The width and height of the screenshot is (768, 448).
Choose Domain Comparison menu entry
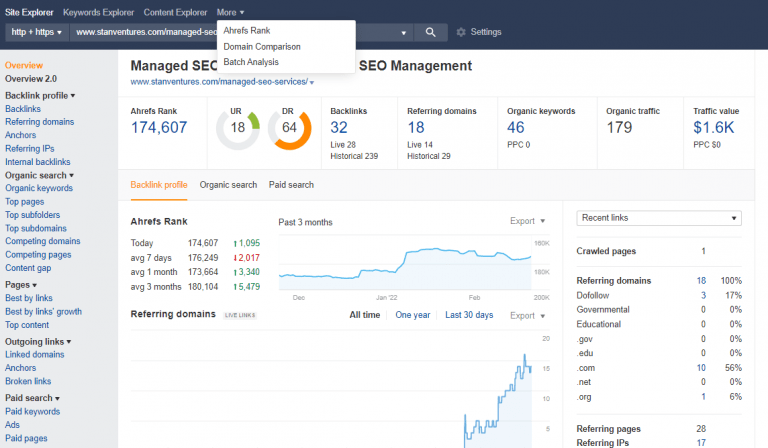262,47
